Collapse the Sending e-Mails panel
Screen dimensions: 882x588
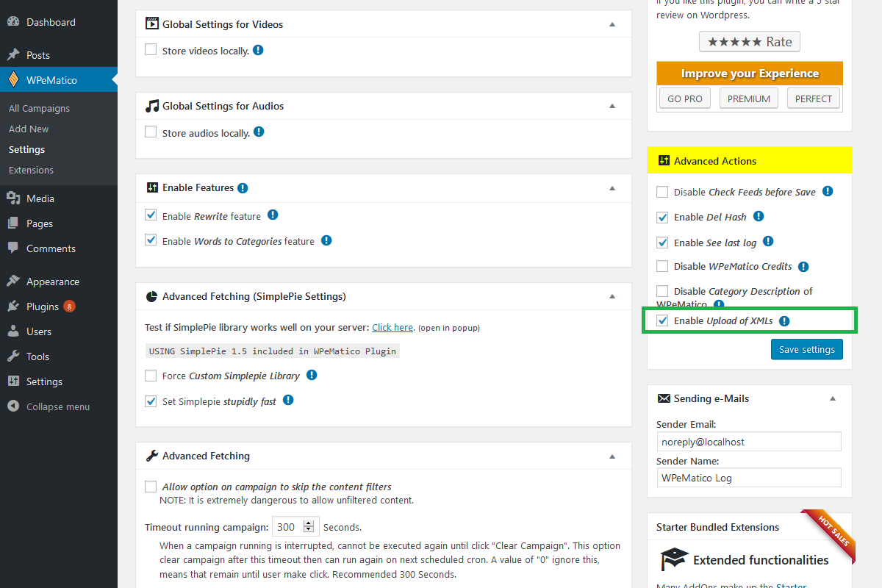833,398
